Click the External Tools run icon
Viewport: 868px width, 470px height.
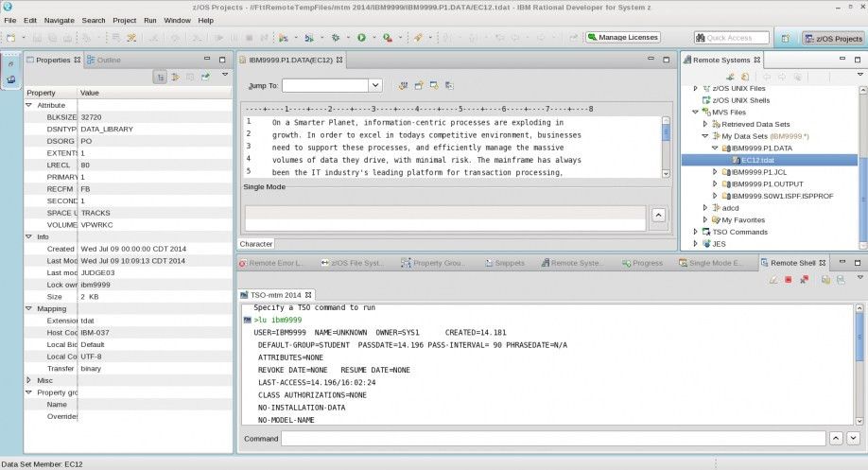(x=388, y=38)
